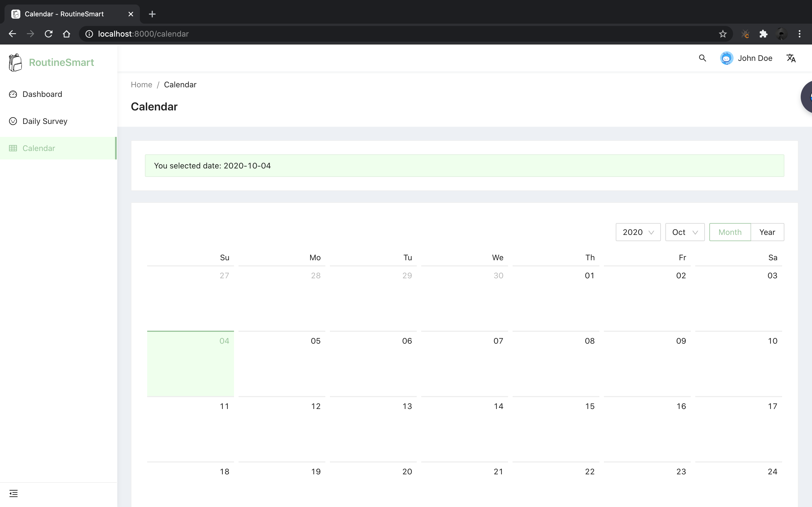The height and width of the screenshot is (507, 812).
Task: Click the browser address bar URL
Action: (143, 34)
